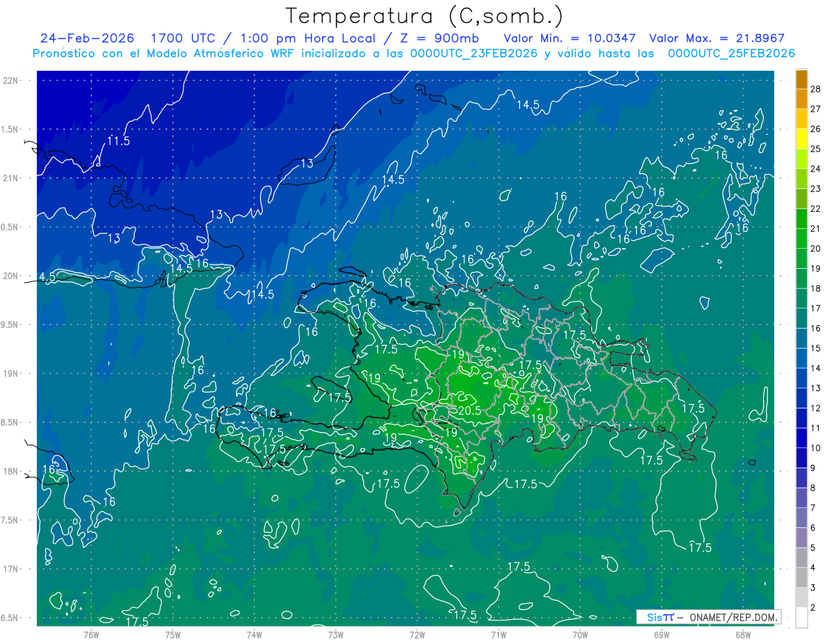
Task: Click the '4.5' contour label at the left edge
Action: [x=47, y=276]
